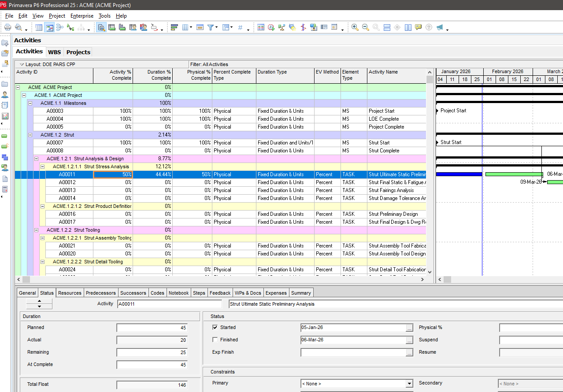The height and width of the screenshot is (392, 563).
Task: Click the next activity down arrow
Action: click(39, 307)
